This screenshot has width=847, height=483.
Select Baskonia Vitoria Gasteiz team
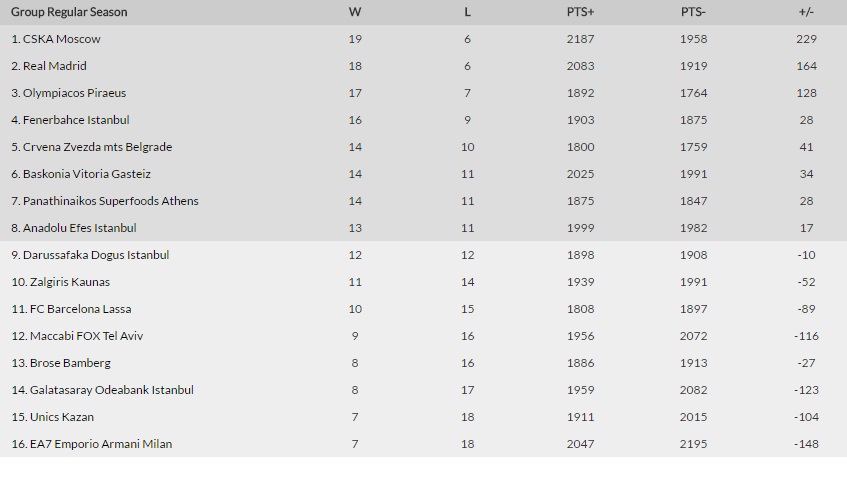tap(87, 174)
